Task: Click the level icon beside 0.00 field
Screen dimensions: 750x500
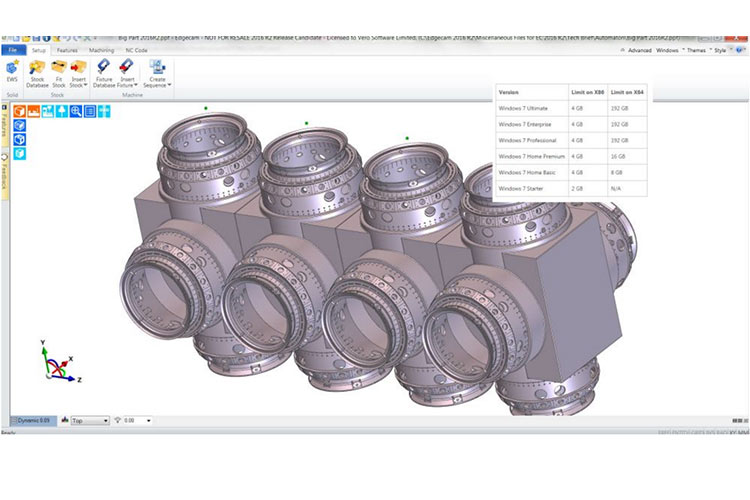Action: [118, 420]
